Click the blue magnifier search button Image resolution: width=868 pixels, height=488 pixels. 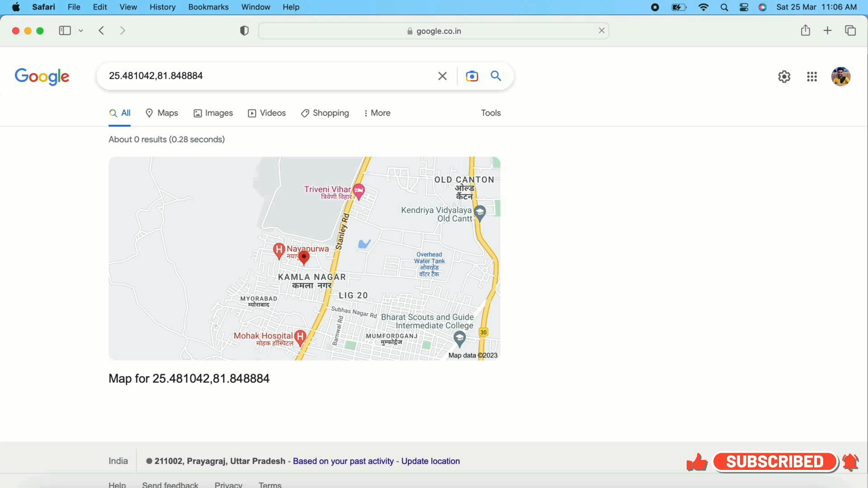click(496, 76)
